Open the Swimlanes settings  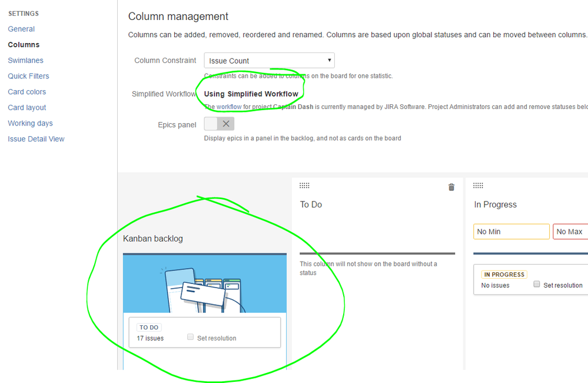[25, 61]
